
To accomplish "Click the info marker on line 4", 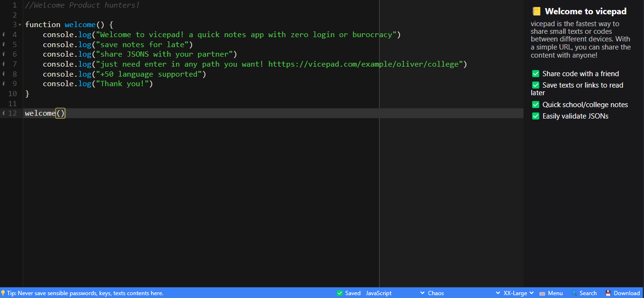I will tap(3, 34).
